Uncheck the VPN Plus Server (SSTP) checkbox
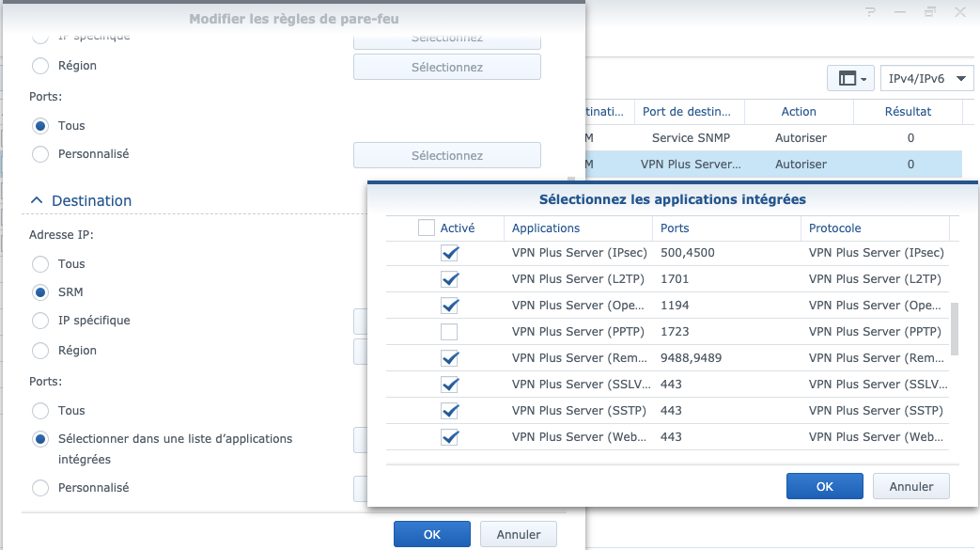This screenshot has width=980, height=550. point(449,411)
